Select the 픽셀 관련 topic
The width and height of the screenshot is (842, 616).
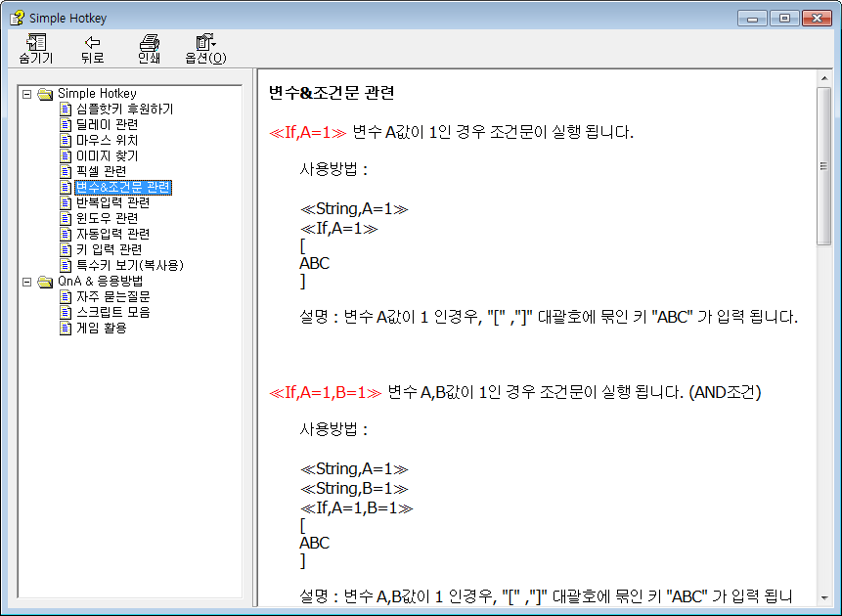(x=101, y=171)
